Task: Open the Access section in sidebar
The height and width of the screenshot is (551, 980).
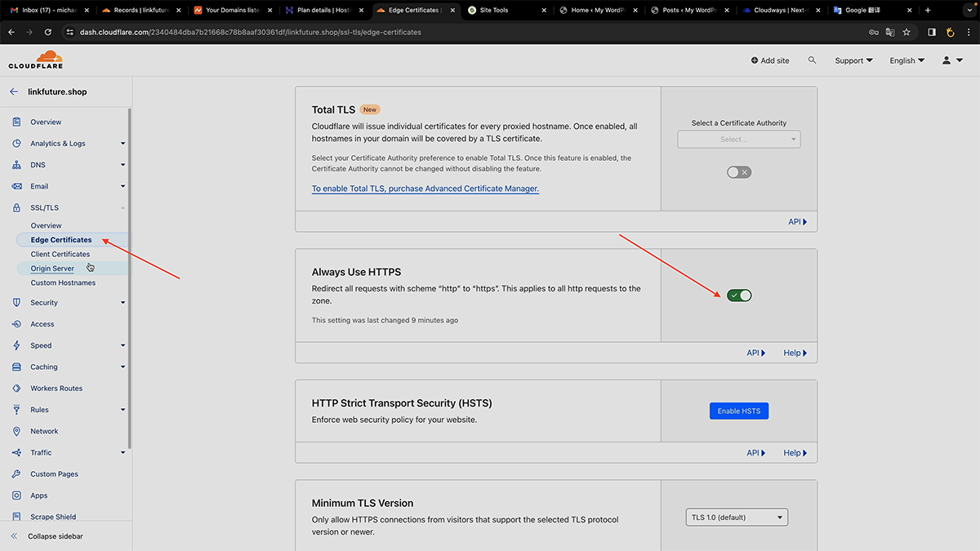Action: pyautogui.click(x=42, y=324)
